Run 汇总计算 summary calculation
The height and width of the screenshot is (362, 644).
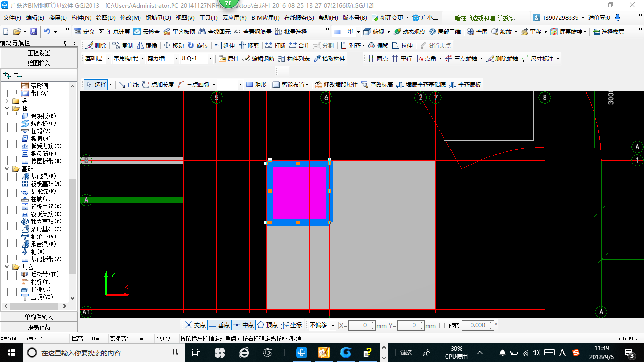click(x=115, y=32)
